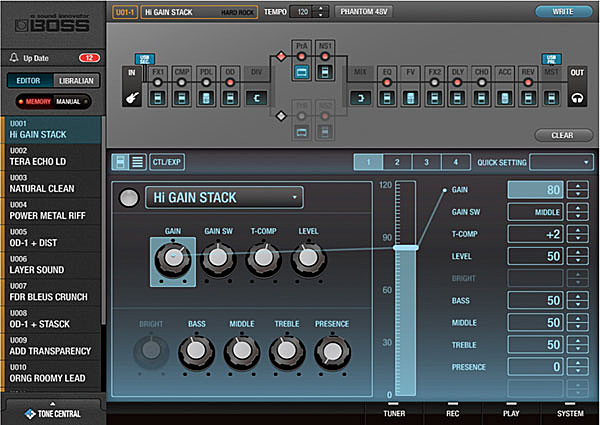Click the Up Date bell icon

point(14,58)
